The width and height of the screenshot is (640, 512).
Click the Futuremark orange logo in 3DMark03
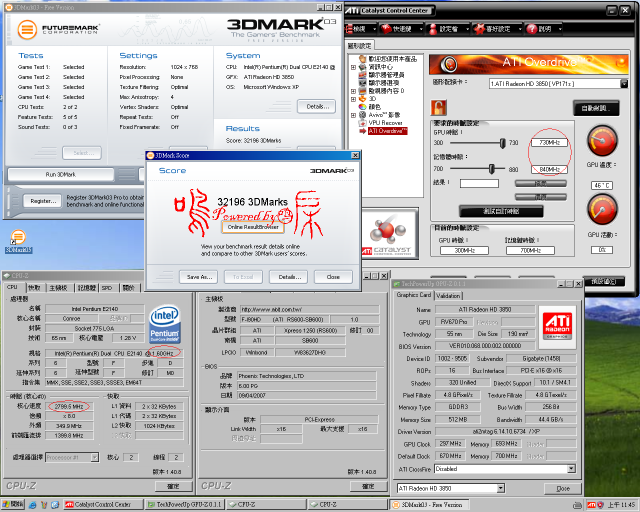(x=27, y=29)
